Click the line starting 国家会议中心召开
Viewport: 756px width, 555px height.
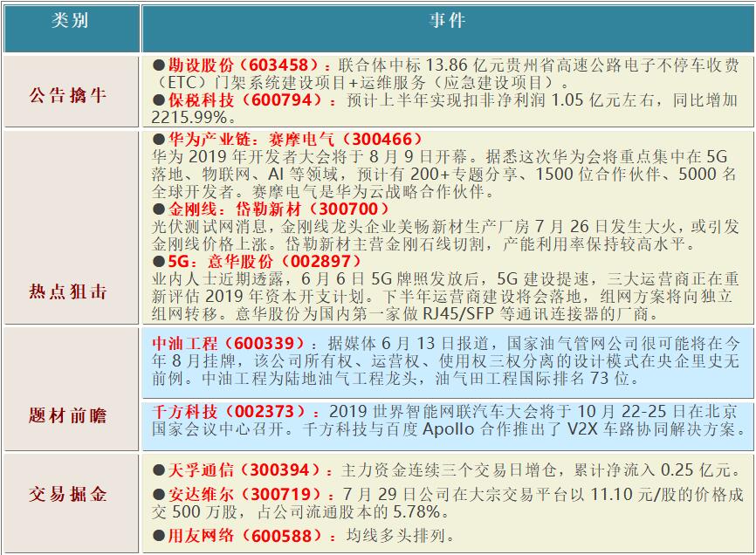450,429
